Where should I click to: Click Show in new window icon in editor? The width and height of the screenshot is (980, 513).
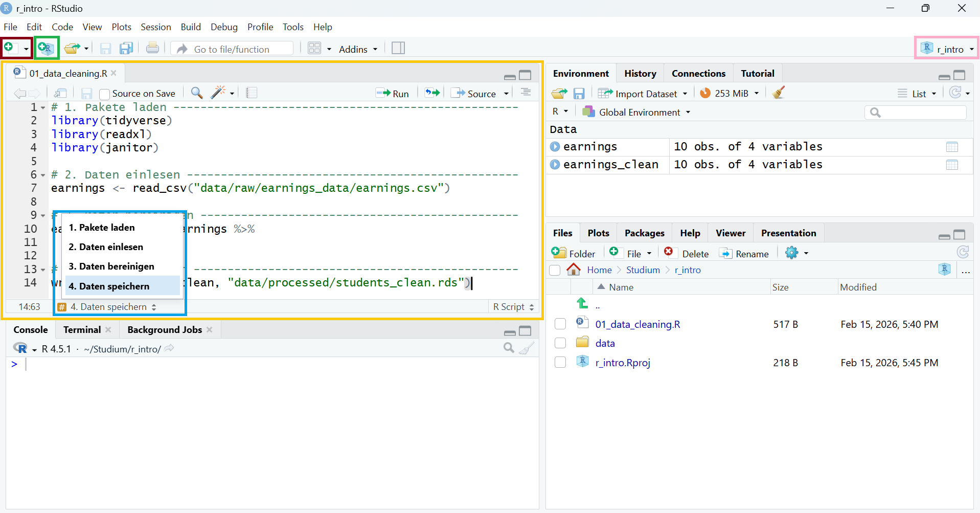pos(60,93)
